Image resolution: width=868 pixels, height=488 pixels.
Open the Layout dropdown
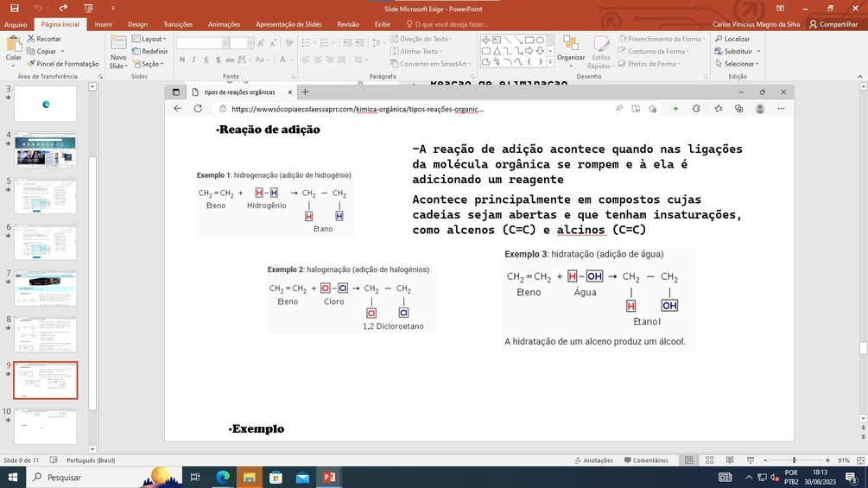[149, 39]
